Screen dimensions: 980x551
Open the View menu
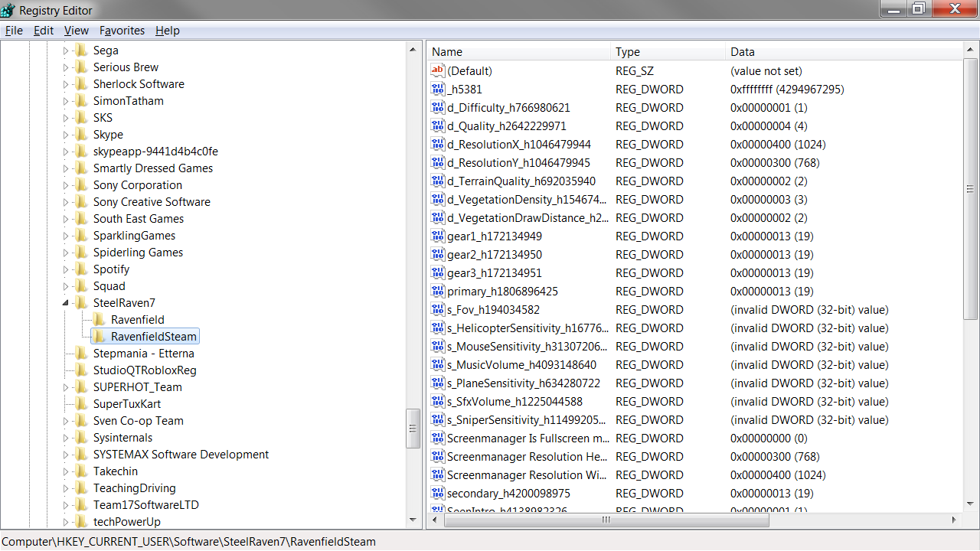(77, 31)
